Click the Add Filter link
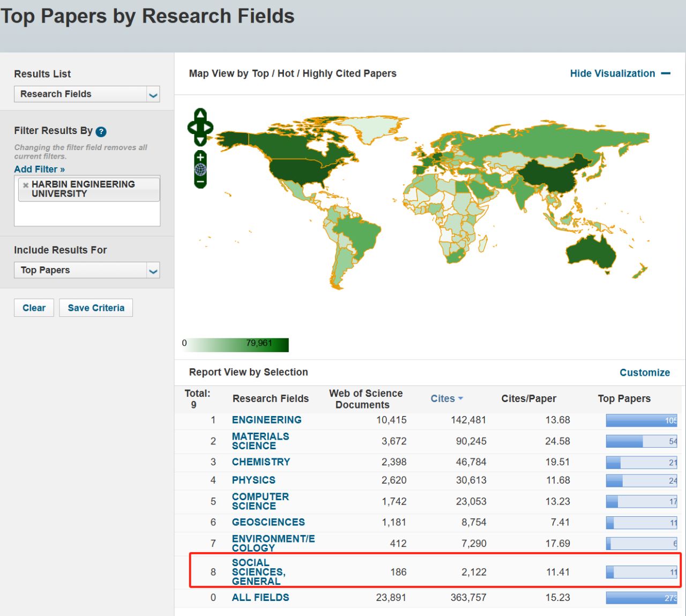Image resolution: width=686 pixels, height=616 pixels. pyautogui.click(x=39, y=169)
